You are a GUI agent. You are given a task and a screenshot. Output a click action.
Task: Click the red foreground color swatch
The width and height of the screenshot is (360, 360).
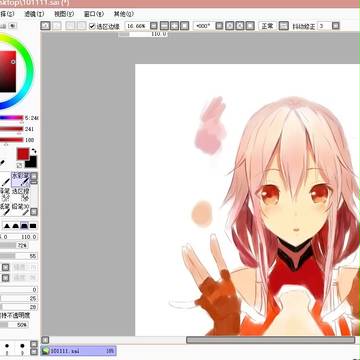(x=23, y=154)
